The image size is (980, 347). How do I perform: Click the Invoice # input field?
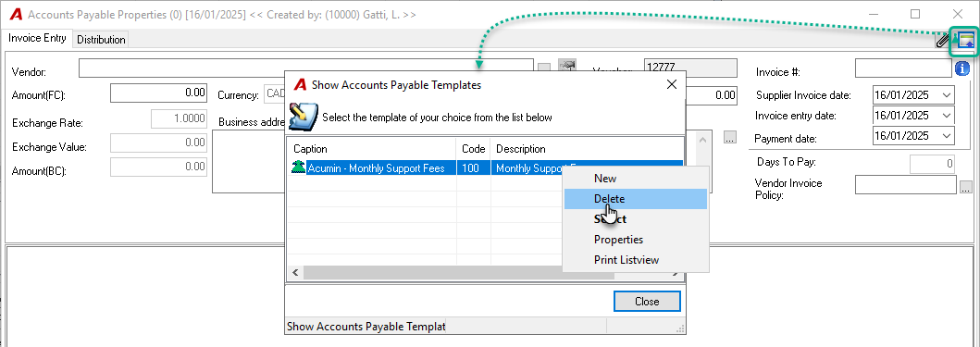point(903,68)
